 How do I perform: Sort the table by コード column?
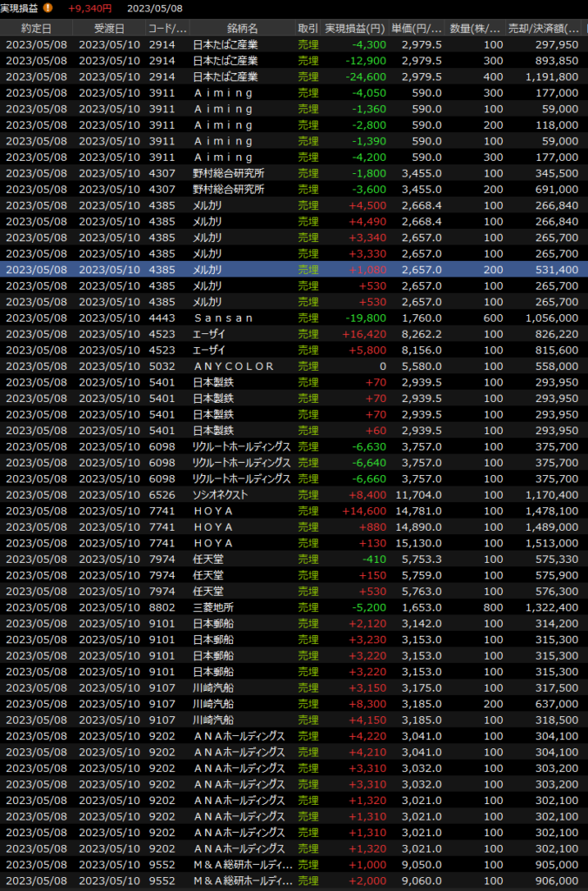[x=167, y=28]
